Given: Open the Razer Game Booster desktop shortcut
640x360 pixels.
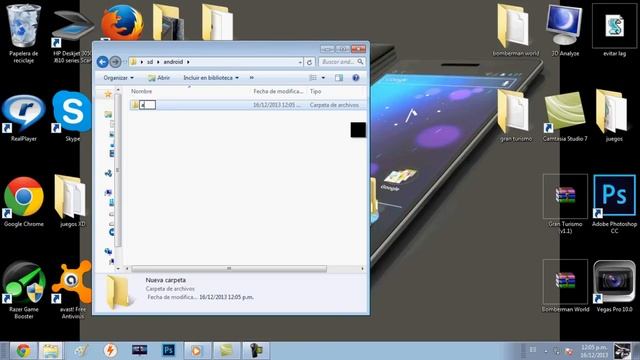Looking at the screenshot, I should 24,290.
